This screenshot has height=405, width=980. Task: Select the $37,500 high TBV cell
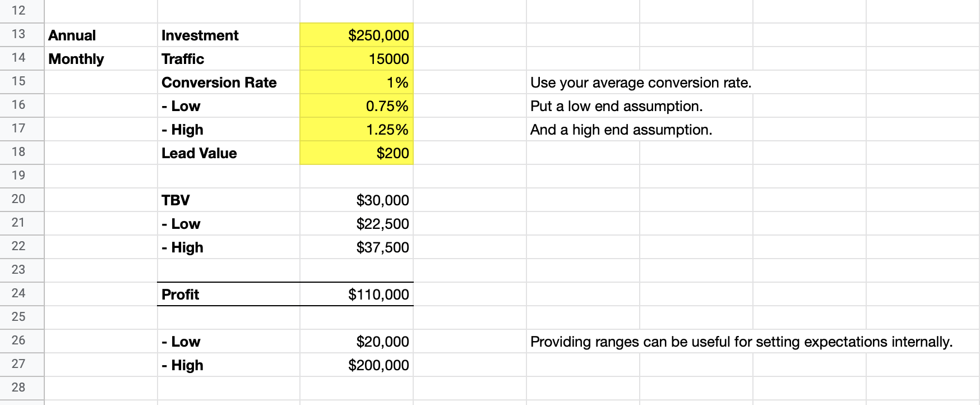357,247
